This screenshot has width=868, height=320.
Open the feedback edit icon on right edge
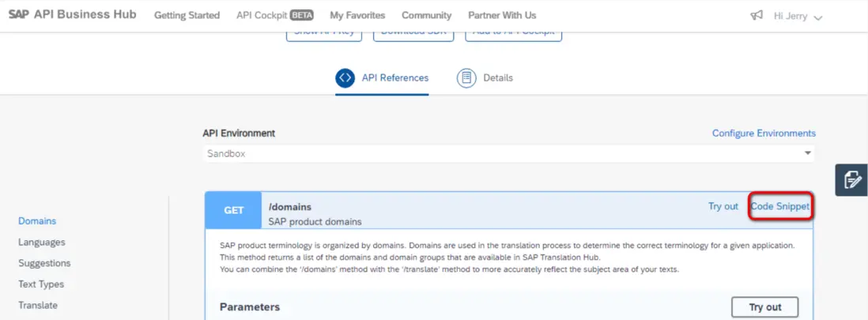tap(851, 179)
